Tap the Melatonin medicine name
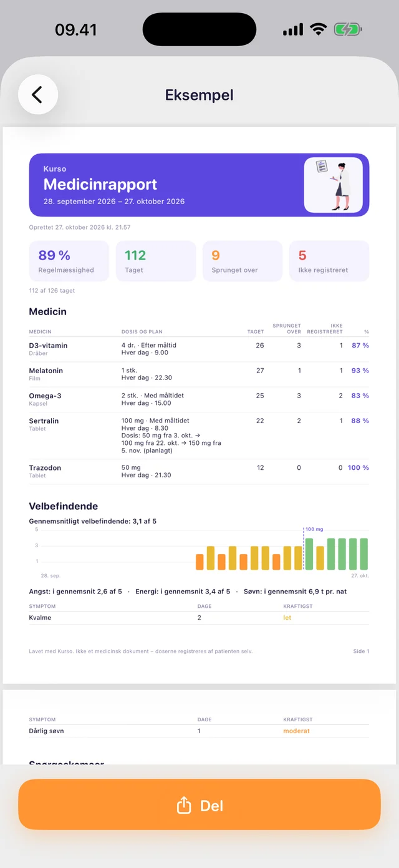 pyautogui.click(x=46, y=371)
